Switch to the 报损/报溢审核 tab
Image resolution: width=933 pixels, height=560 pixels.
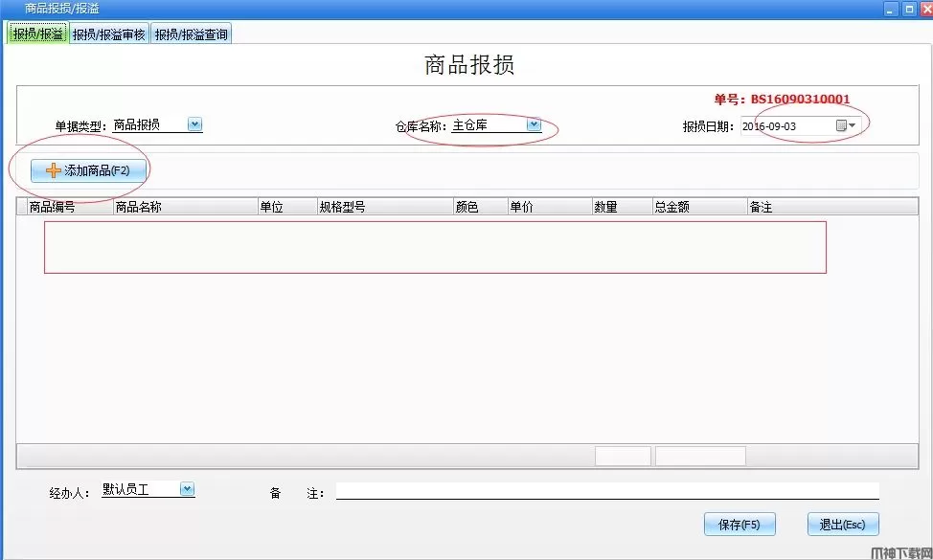pyautogui.click(x=108, y=34)
